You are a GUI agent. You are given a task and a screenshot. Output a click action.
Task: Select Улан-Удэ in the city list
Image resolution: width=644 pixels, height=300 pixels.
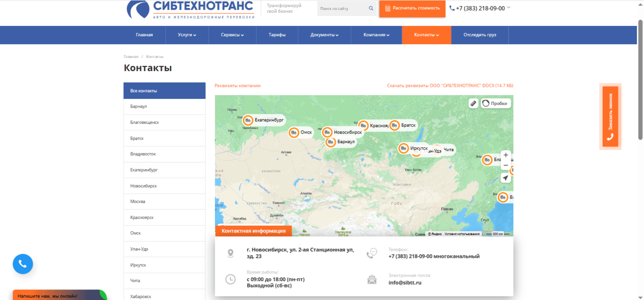164,249
